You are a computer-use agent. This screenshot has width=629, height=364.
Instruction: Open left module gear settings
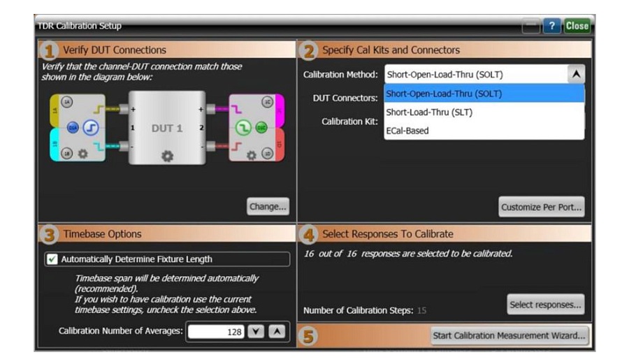point(82,154)
